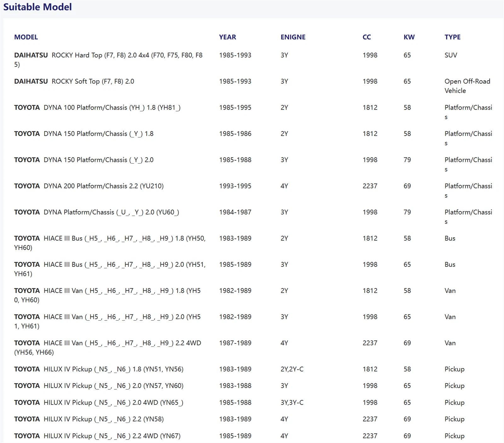Click engine 2Y,2Y-C in HILUX 1.8 row

tap(292, 369)
